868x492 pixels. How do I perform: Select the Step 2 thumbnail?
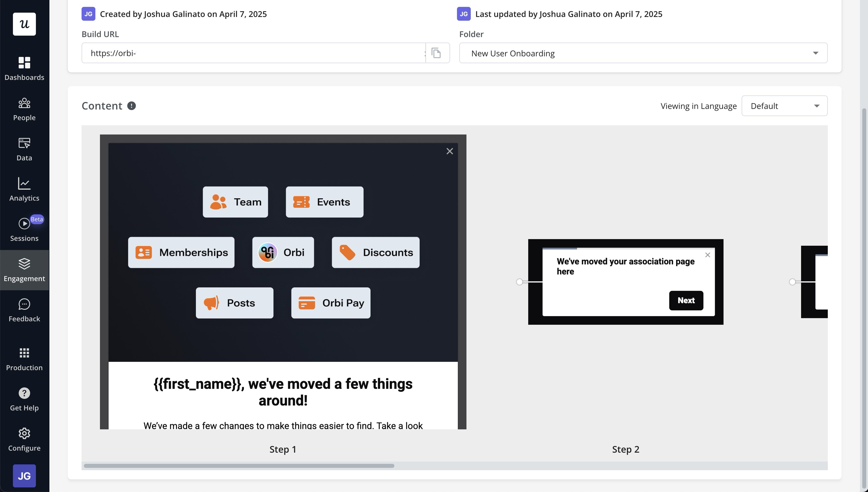point(626,282)
